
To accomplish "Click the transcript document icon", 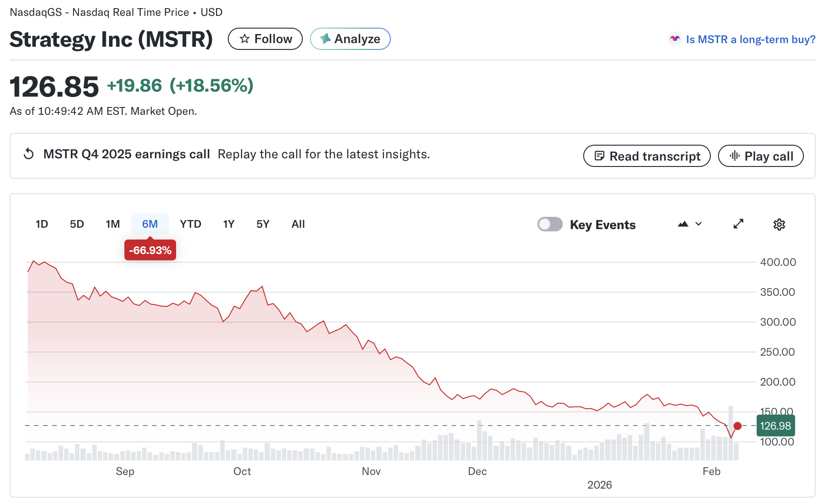I will pyautogui.click(x=600, y=156).
